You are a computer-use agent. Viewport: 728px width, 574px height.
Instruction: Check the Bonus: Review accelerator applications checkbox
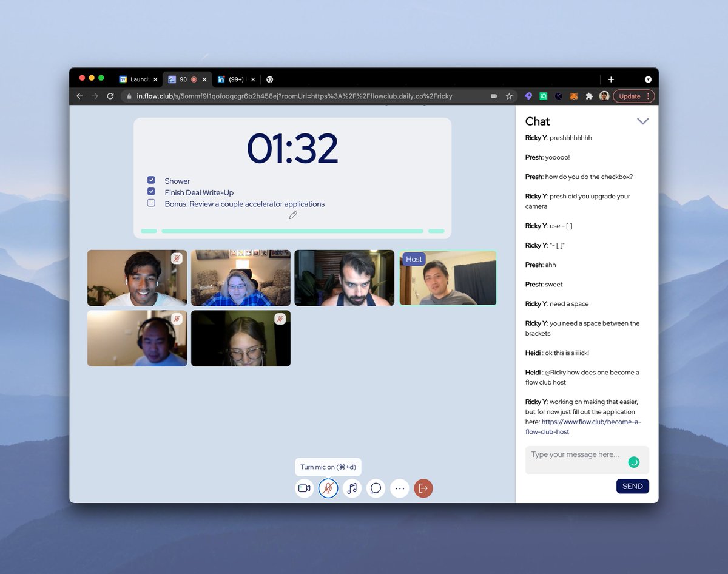(151, 203)
